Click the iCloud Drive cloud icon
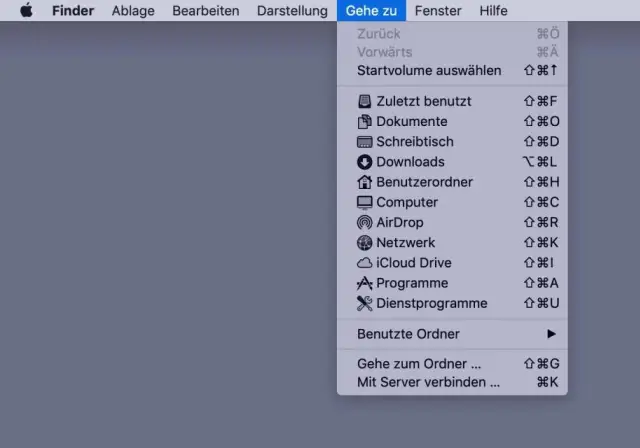 point(365,263)
